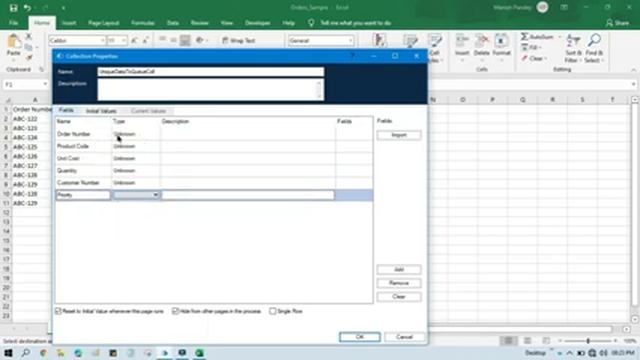Switch to the Formulas ribbon tab
The width and height of the screenshot is (640, 360).
(x=142, y=23)
